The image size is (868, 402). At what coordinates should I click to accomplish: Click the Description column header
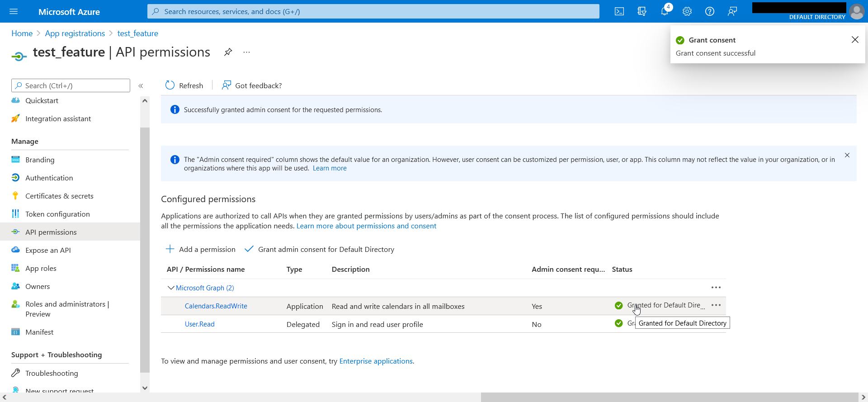coord(351,270)
